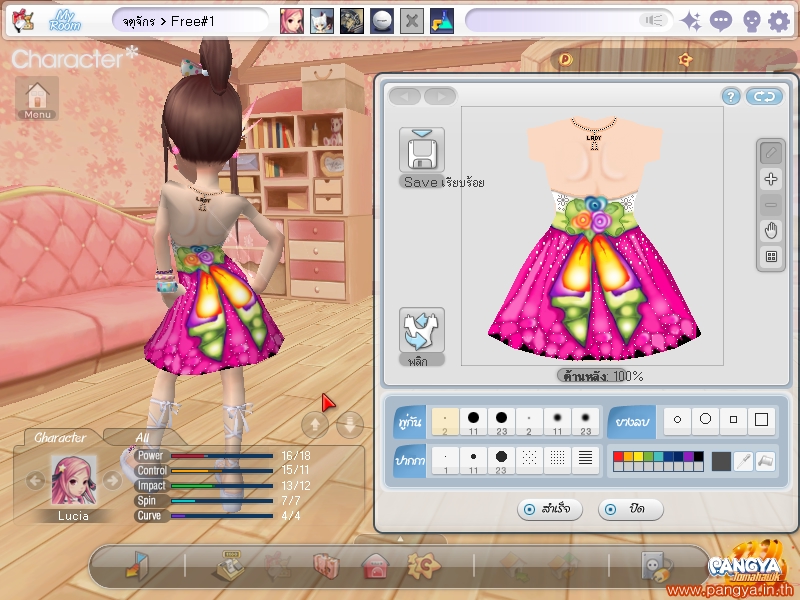
Task: Click the ด้านหลัง 100% zoom label
Action: (603, 377)
